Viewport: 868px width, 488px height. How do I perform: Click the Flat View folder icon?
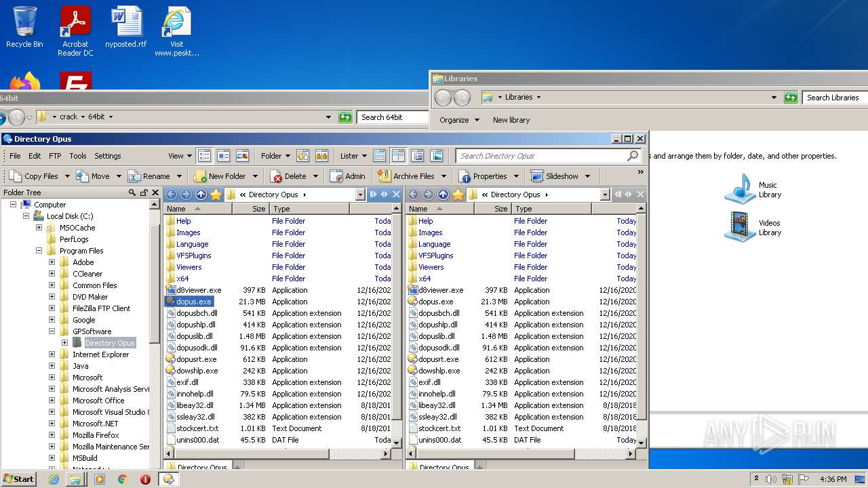(302, 156)
